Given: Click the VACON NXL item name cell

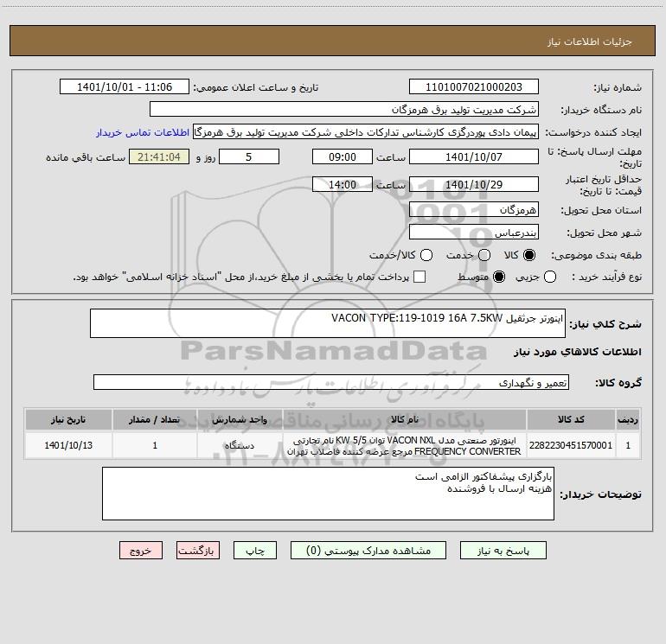Looking at the screenshot, I should click(405, 445).
